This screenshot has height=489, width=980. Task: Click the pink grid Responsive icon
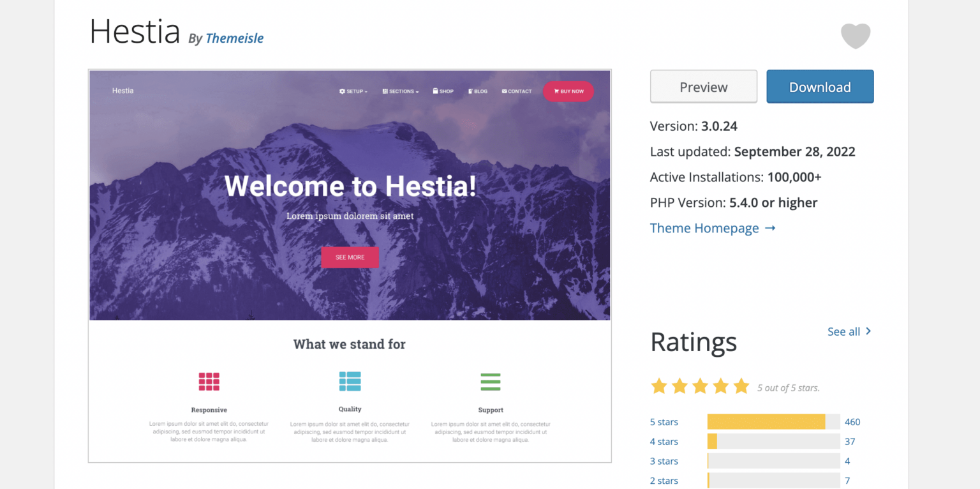209,382
